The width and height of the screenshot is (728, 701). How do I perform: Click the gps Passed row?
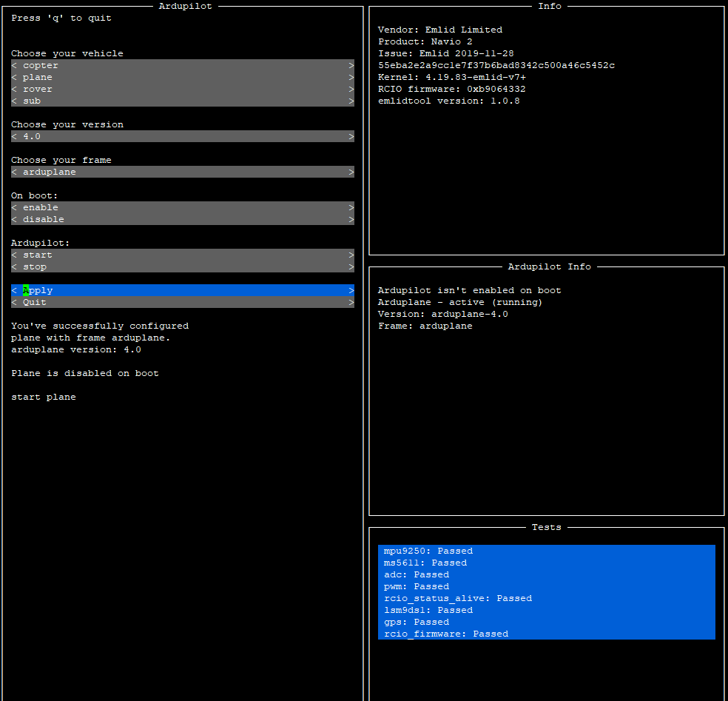tap(547, 622)
